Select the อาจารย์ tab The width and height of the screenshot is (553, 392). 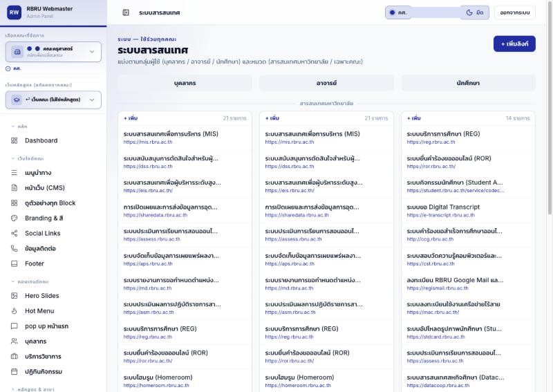pyautogui.click(x=326, y=83)
